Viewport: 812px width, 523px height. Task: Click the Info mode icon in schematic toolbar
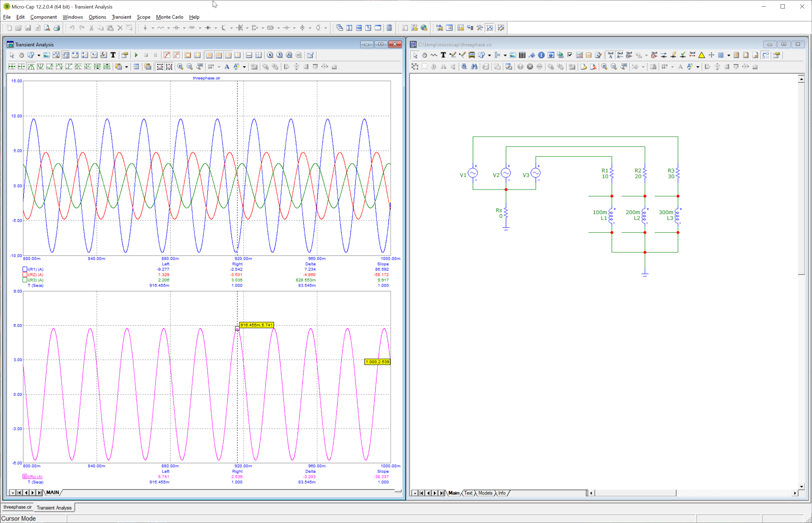point(541,55)
